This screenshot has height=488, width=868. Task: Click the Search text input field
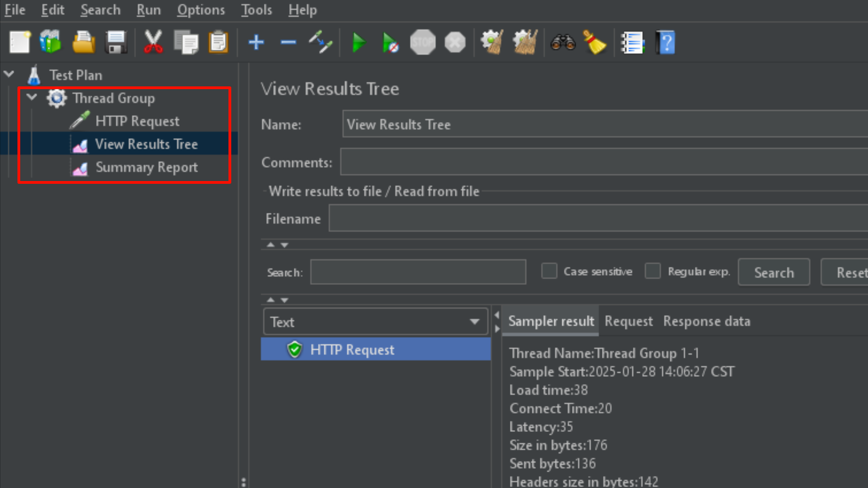418,272
